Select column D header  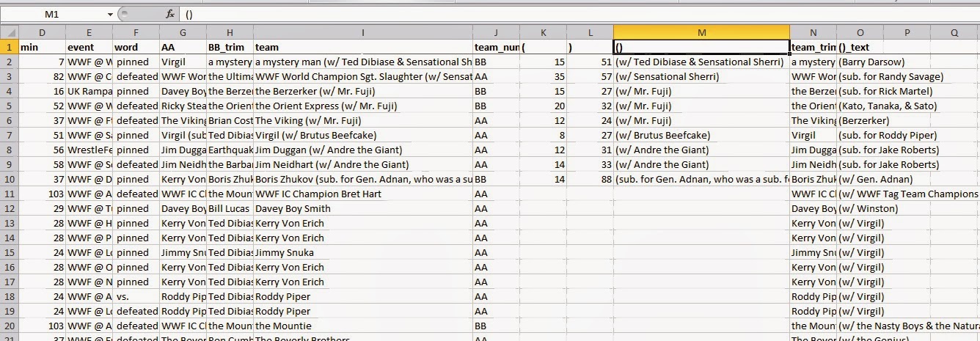coord(42,33)
